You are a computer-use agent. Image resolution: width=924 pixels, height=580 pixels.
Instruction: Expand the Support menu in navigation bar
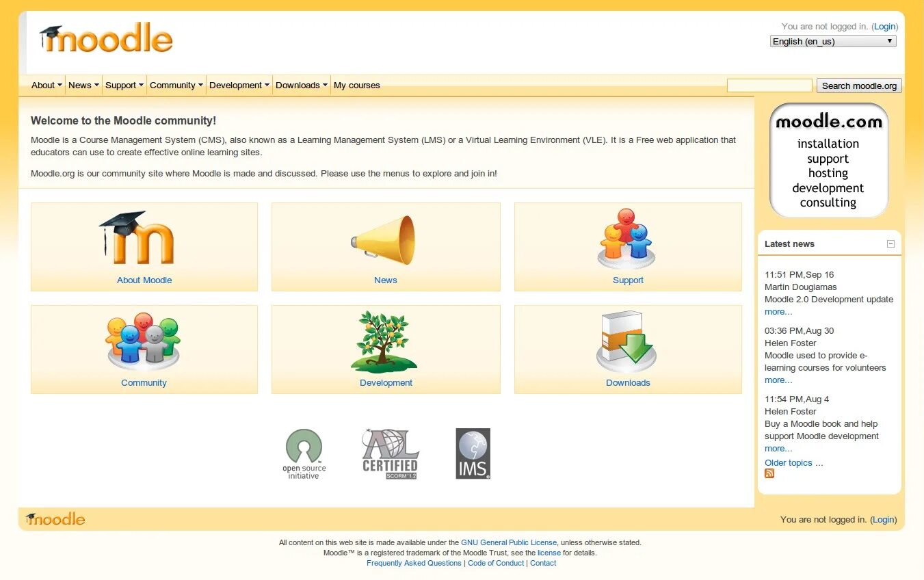(x=124, y=85)
